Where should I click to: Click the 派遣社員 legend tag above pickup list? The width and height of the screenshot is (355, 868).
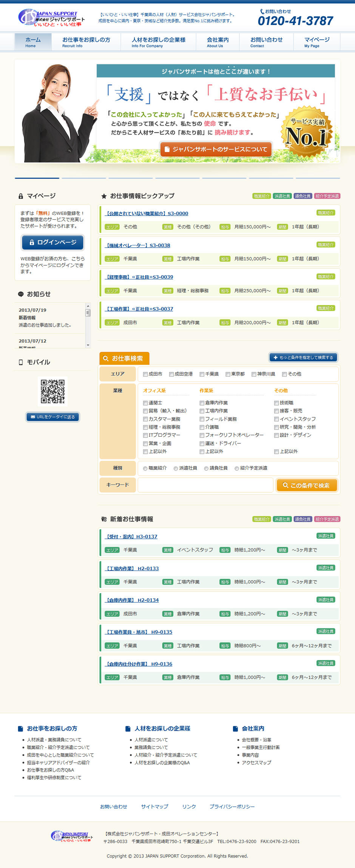click(x=282, y=196)
